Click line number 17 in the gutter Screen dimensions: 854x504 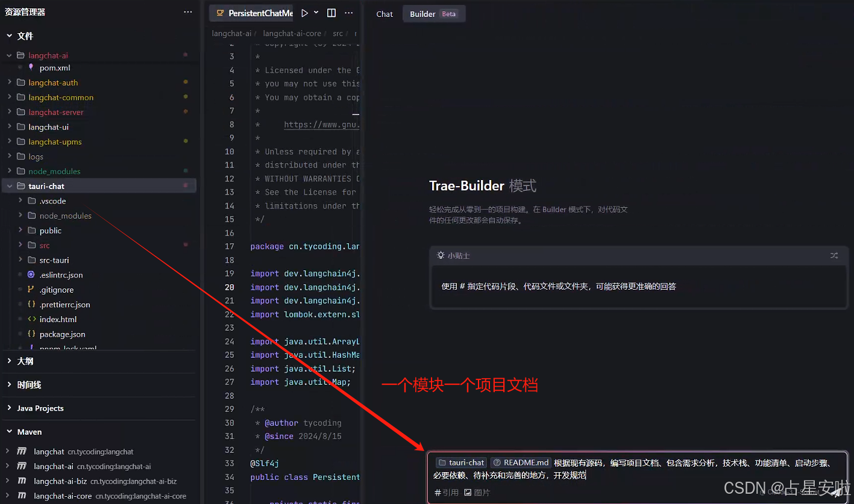(229, 246)
